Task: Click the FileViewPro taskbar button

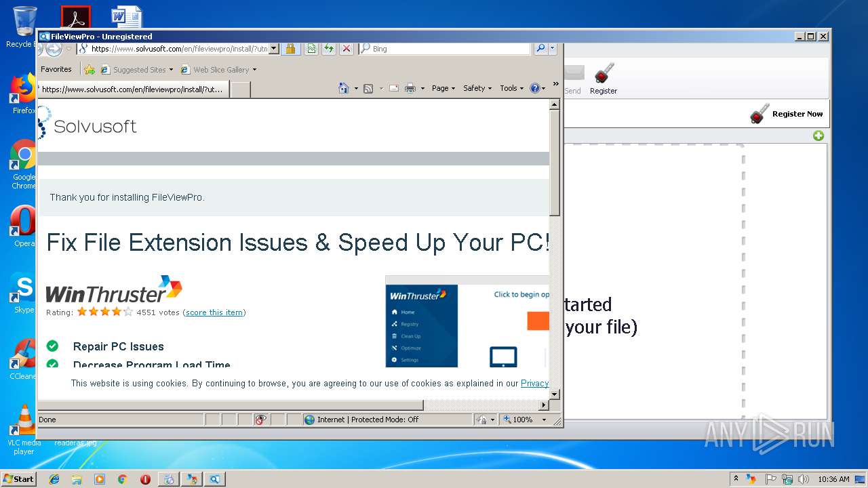Action: [214, 479]
